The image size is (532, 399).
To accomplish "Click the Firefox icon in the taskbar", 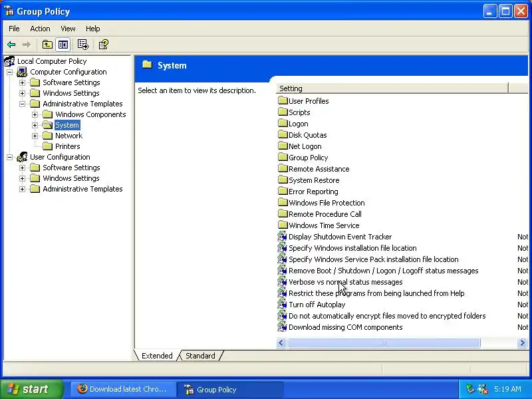I will coord(82,389).
